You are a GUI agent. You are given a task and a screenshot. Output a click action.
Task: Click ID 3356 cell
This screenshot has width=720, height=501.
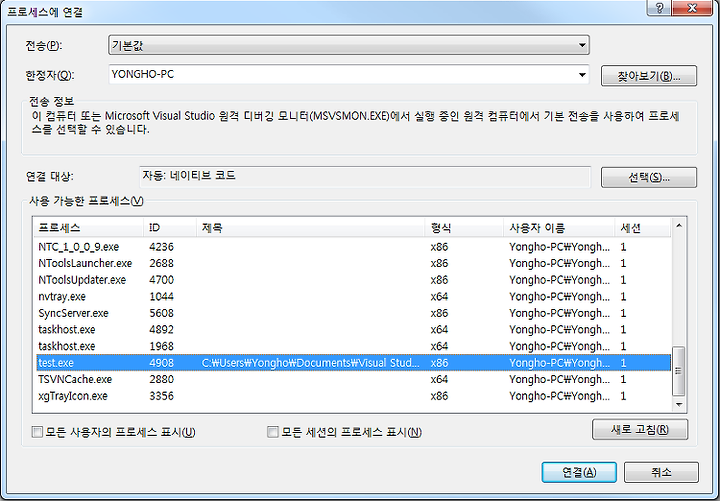(x=162, y=396)
